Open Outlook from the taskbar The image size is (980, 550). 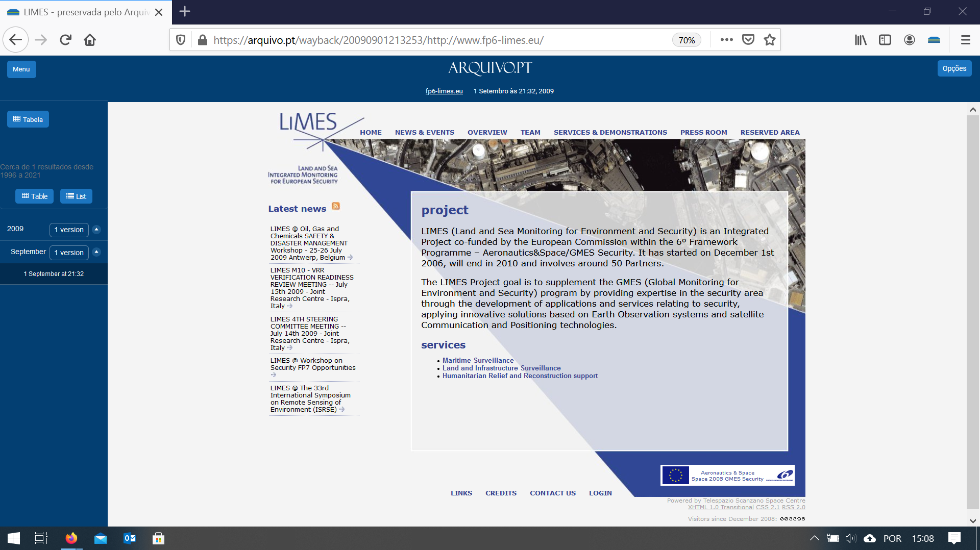130,538
